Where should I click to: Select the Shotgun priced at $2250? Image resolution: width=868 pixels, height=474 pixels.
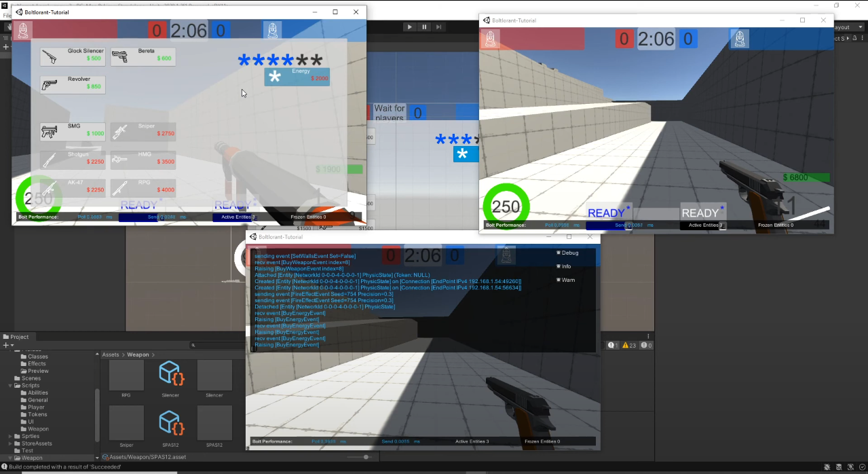coord(72,160)
